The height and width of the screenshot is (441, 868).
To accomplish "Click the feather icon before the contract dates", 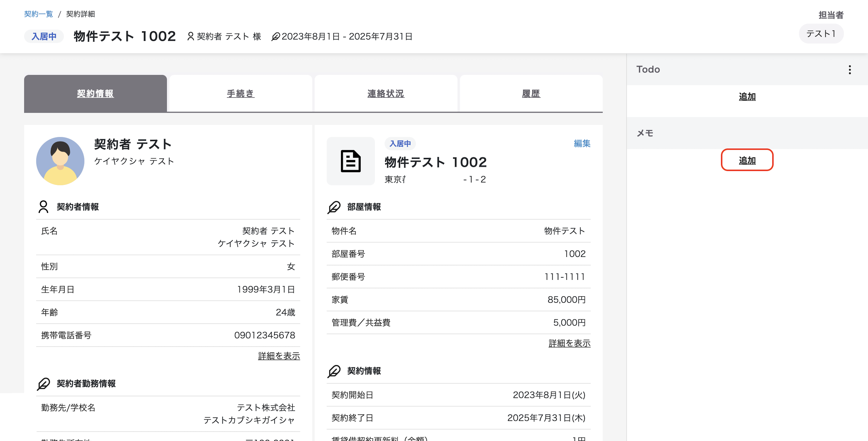I will (275, 36).
